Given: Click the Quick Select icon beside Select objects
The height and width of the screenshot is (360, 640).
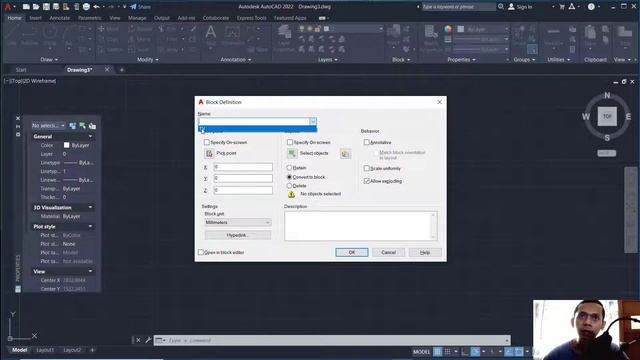Looking at the screenshot, I should (x=345, y=153).
